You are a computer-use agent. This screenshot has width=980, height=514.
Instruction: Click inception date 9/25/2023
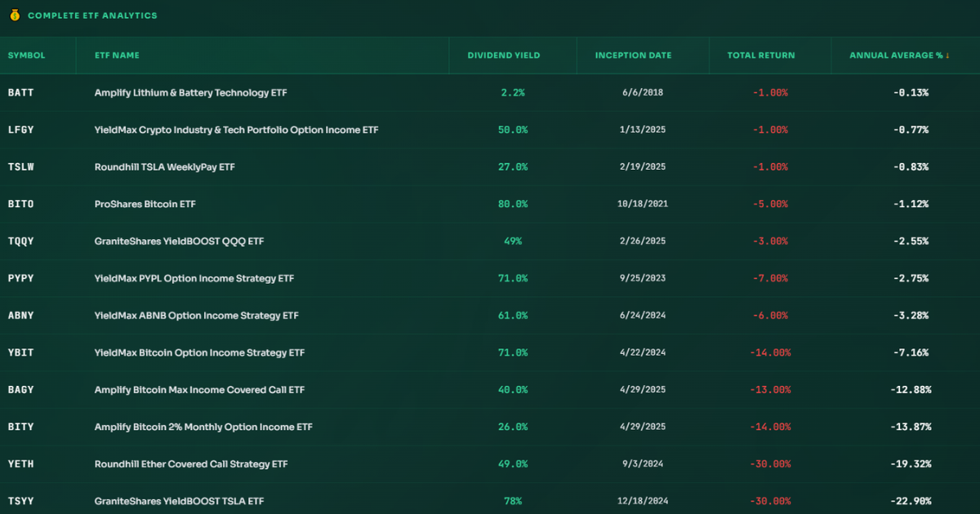click(x=643, y=278)
